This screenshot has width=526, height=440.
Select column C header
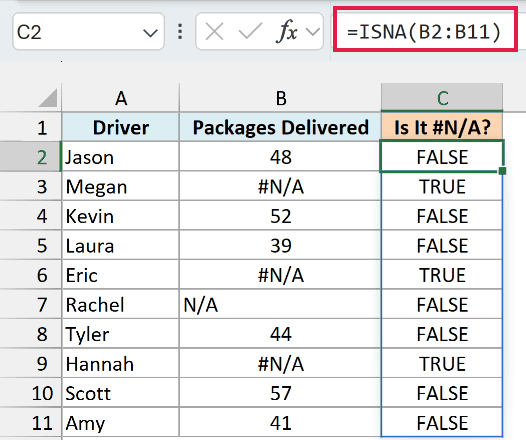pos(442,98)
